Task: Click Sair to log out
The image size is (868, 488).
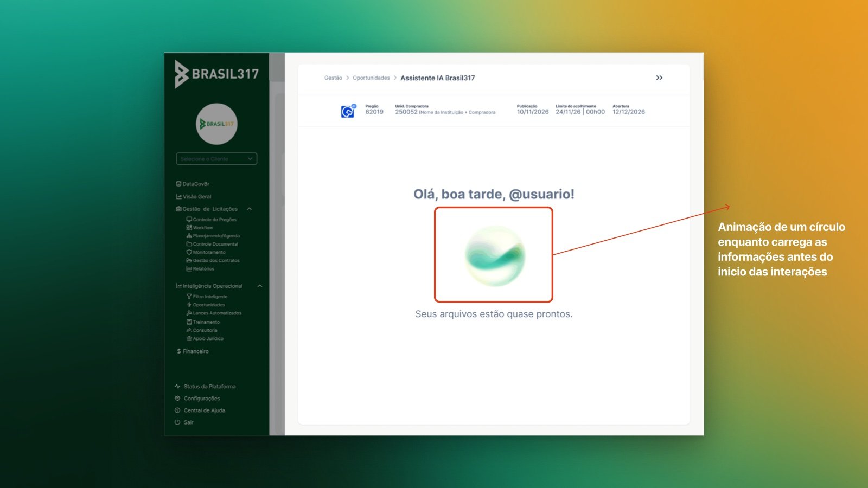Action: (184, 422)
